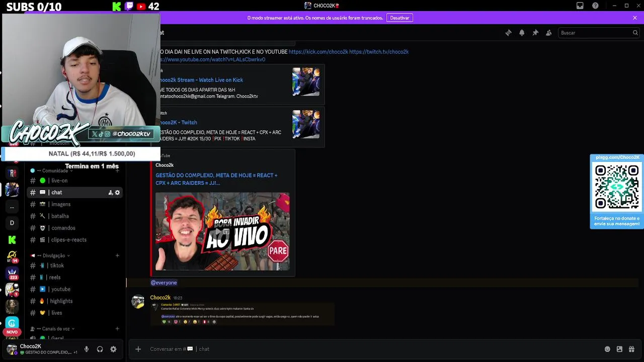Open the server folder with three dots
The image size is (644, 362).
tap(12, 207)
